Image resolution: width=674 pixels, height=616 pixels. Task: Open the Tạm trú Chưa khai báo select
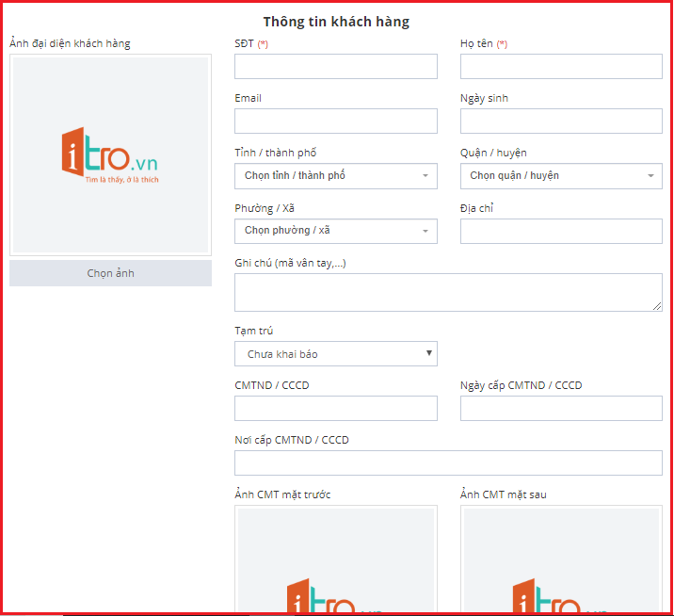click(x=335, y=354)
